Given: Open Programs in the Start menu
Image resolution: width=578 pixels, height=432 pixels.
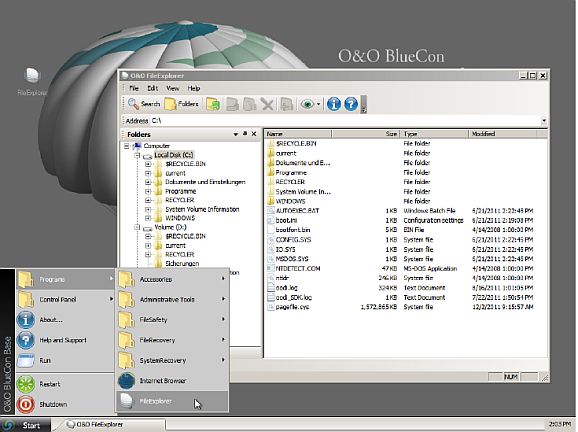Looking at the screenshot, I should 66,279.
